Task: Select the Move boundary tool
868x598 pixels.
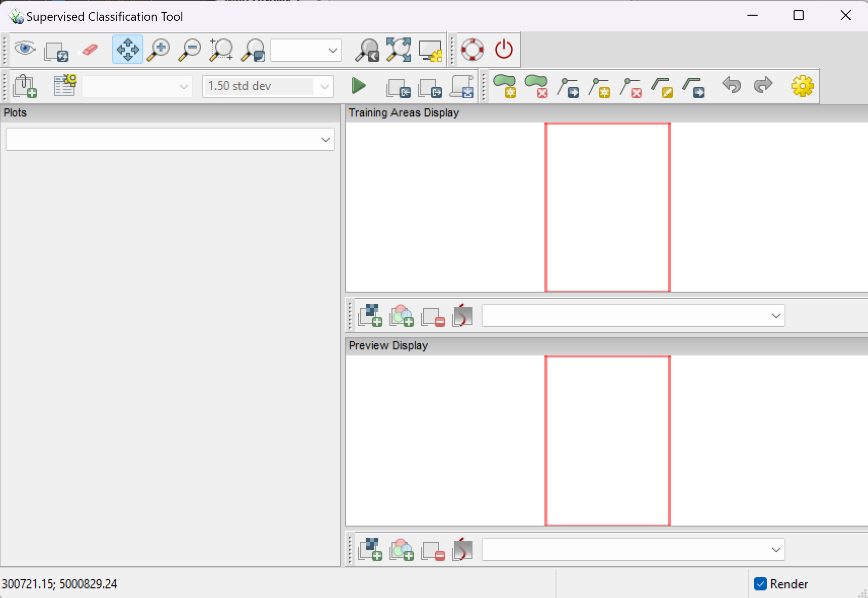Action: coord(693,87)
